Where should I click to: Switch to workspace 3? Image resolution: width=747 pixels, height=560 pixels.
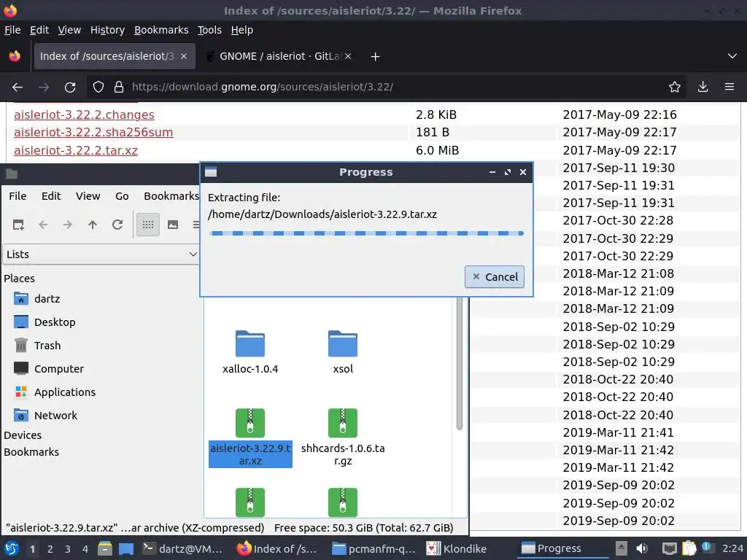68,549
